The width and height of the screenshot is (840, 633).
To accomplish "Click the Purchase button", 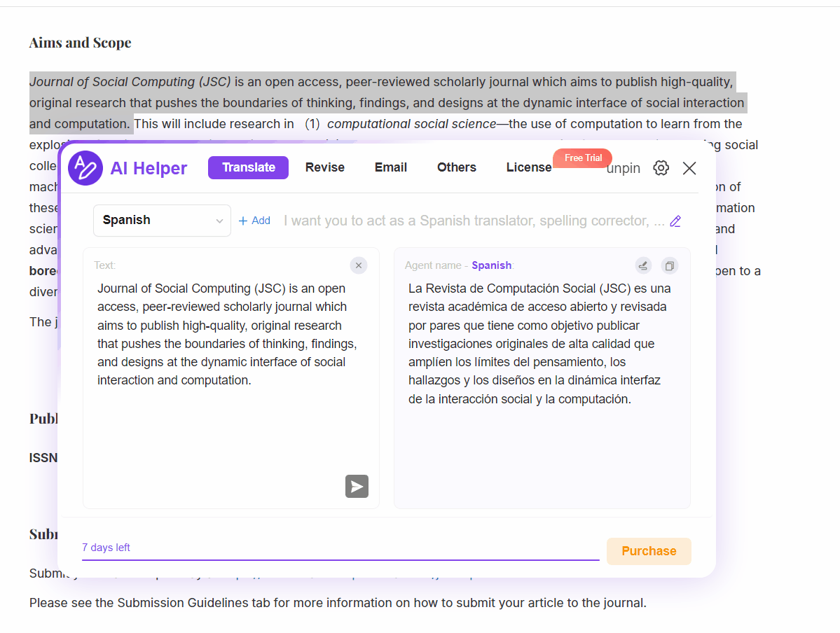I will point(649,551).
